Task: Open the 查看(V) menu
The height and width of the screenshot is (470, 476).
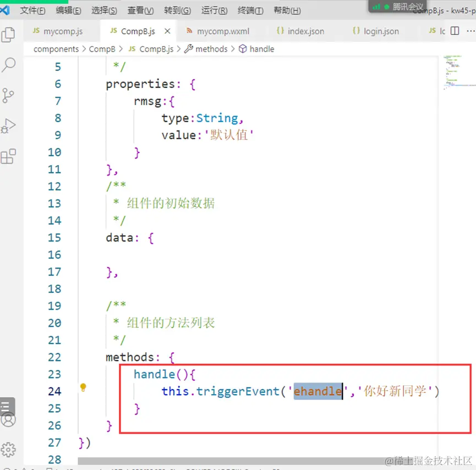Action: (x=140, y=10)
